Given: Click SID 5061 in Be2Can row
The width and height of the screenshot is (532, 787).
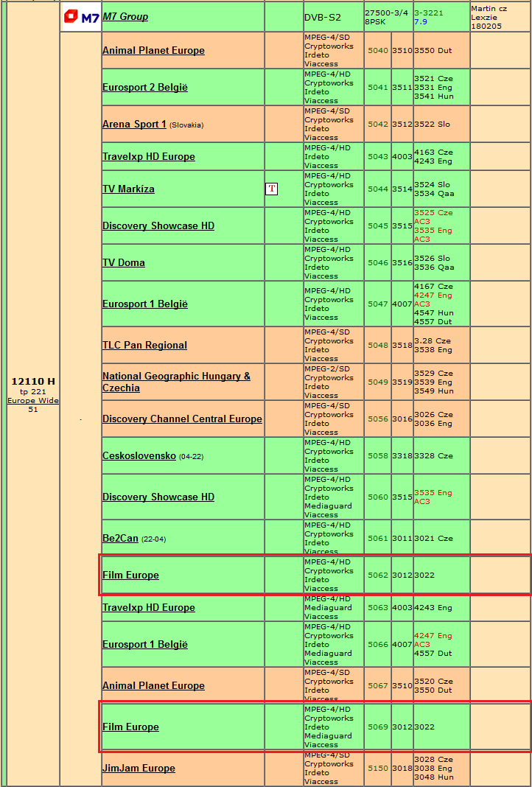Looking at the screenshot, I should click(378, 538).
